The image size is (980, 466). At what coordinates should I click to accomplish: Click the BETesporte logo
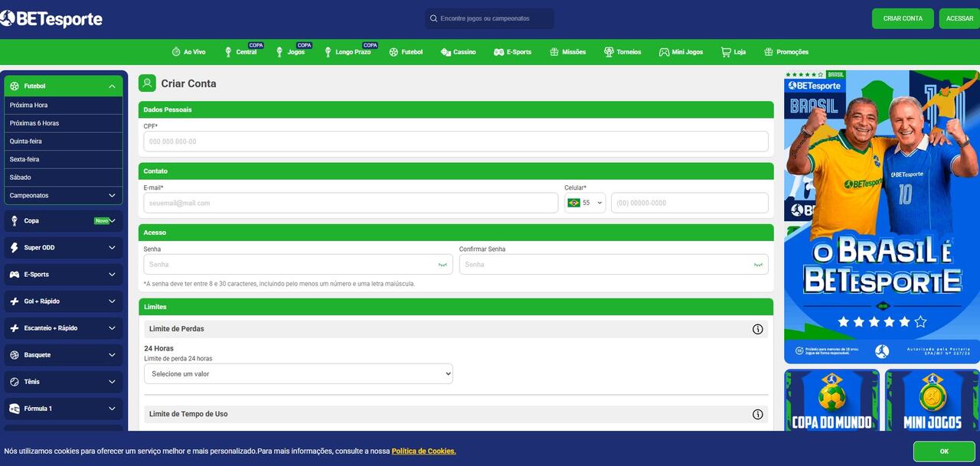51,19
